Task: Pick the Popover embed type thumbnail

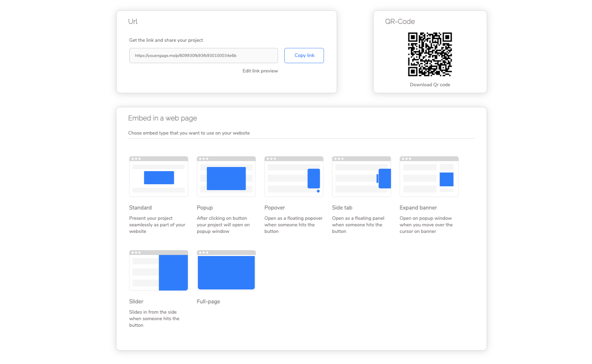Action: tap(294, 177)
